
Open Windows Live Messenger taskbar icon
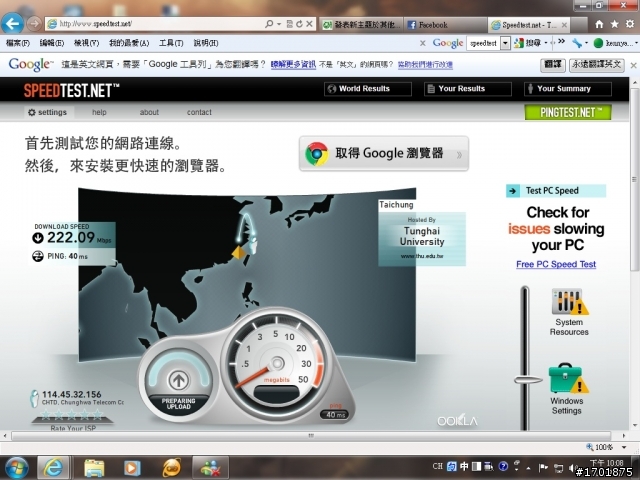point(210,468)
